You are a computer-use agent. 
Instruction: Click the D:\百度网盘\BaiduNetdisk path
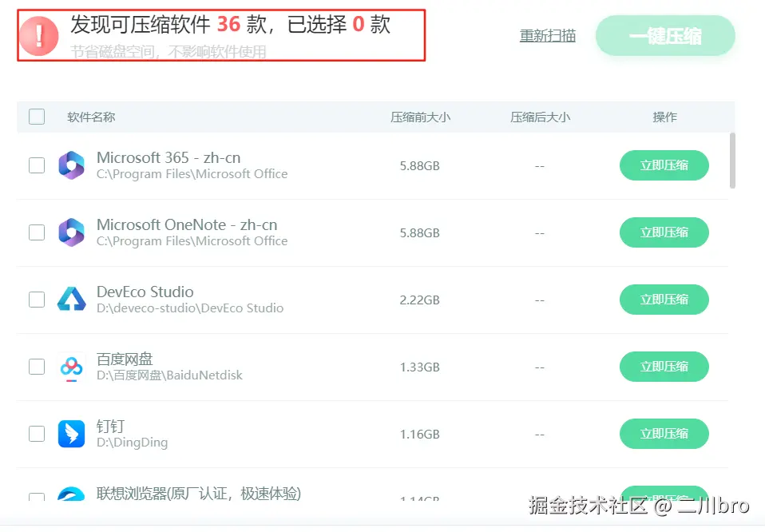169,375
